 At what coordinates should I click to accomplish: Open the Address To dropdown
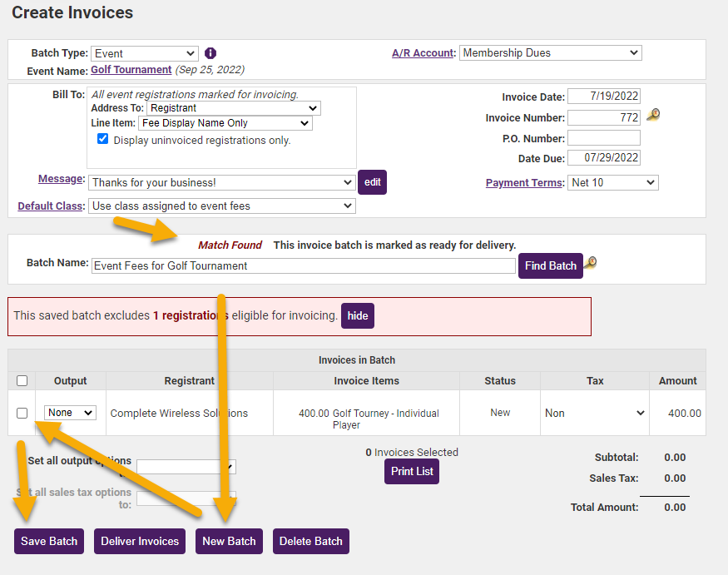[x=233, y=108]
